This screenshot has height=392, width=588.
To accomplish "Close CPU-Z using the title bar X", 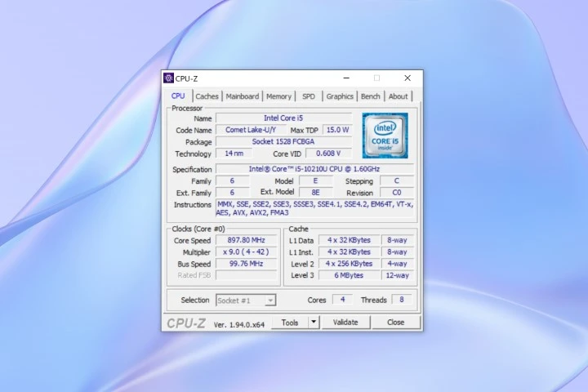I will coord(407,78).
